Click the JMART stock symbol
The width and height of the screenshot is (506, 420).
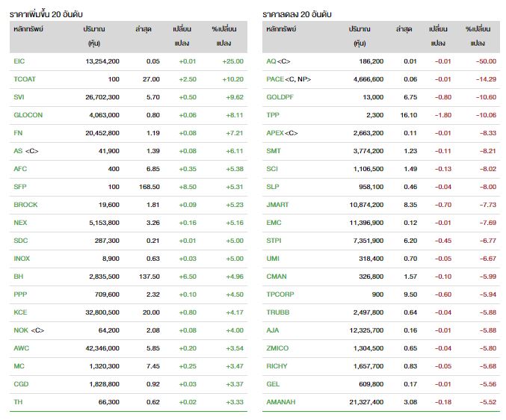(277, 204)
